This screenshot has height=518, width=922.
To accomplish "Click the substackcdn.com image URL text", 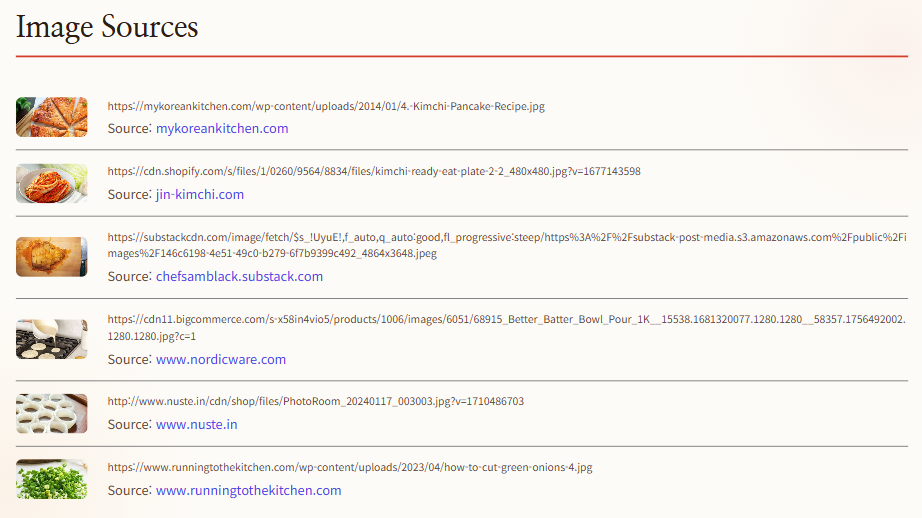I will coord(507,245).
